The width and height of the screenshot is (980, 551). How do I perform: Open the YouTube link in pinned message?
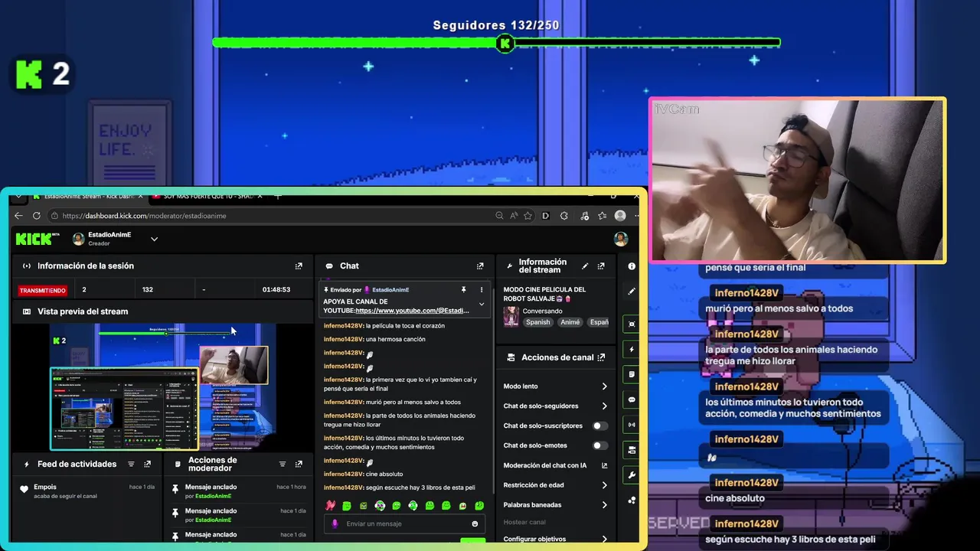pos(412,311)
